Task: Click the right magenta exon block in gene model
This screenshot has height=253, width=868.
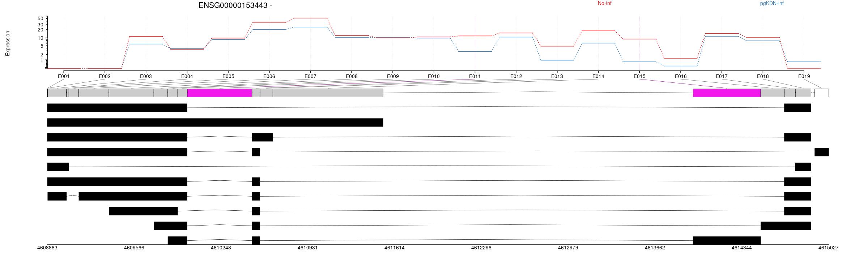Action: [x=727, y=93]
